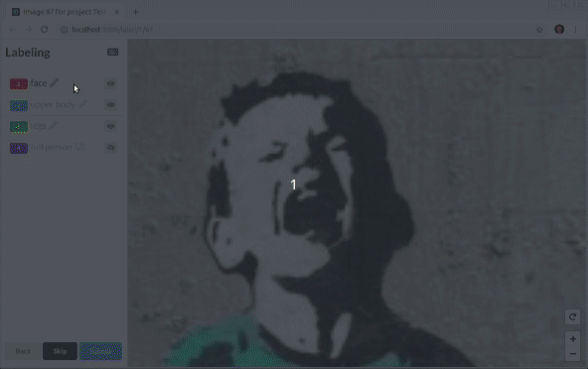Viewport: 588px width, 369px height.
Task: Click the Skip button
Action: pyautogui.click(x=60, y=351)
